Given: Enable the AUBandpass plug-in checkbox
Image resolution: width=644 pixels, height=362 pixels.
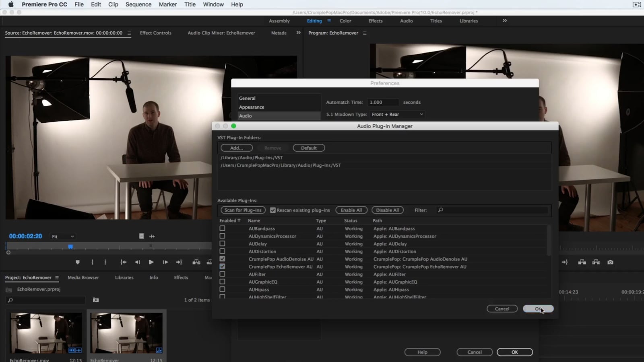Looking at the screenshot, I should (222, 228).
